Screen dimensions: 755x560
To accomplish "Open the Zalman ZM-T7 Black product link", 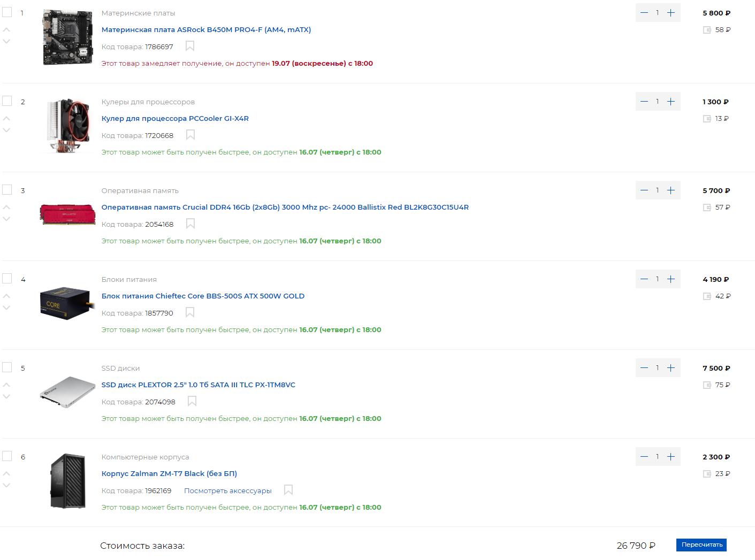I will click(169, 473).
